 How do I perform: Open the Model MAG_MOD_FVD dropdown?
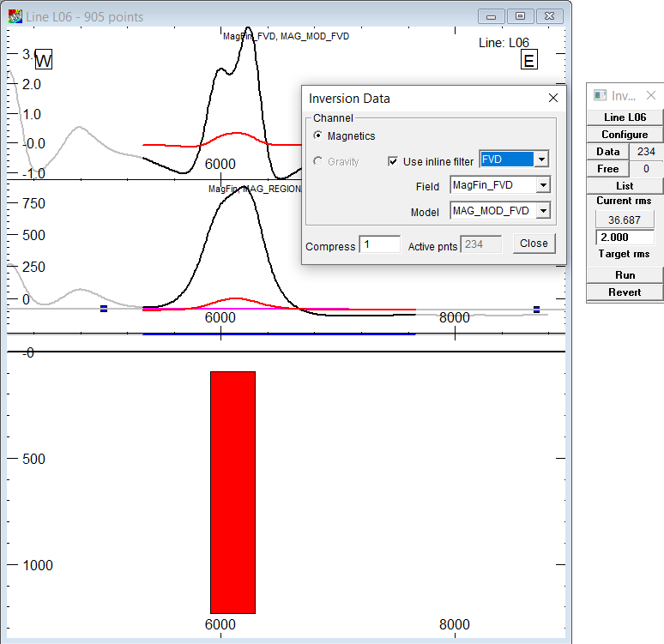543,210
